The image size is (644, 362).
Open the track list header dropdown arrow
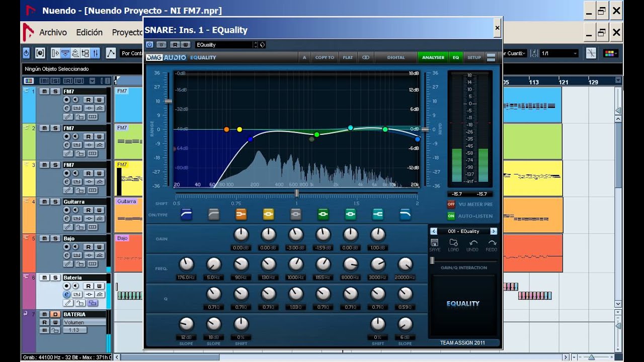[x=92, y=81]
